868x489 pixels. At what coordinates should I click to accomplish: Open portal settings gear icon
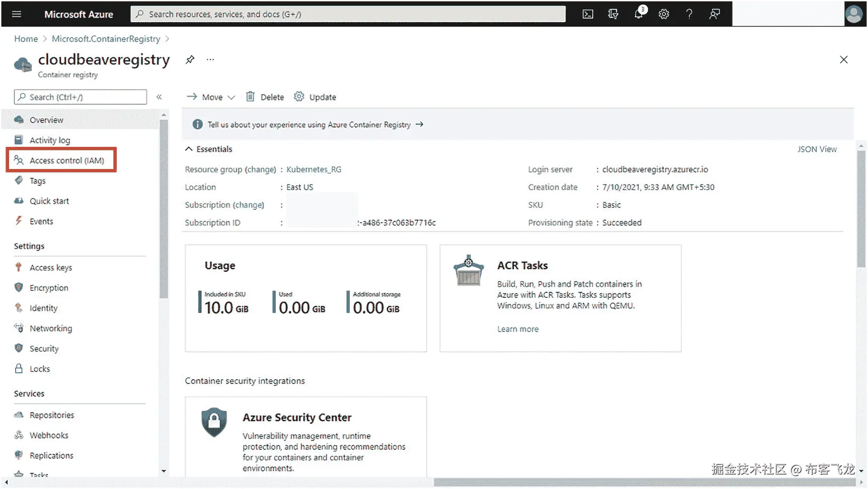[664, 14]
